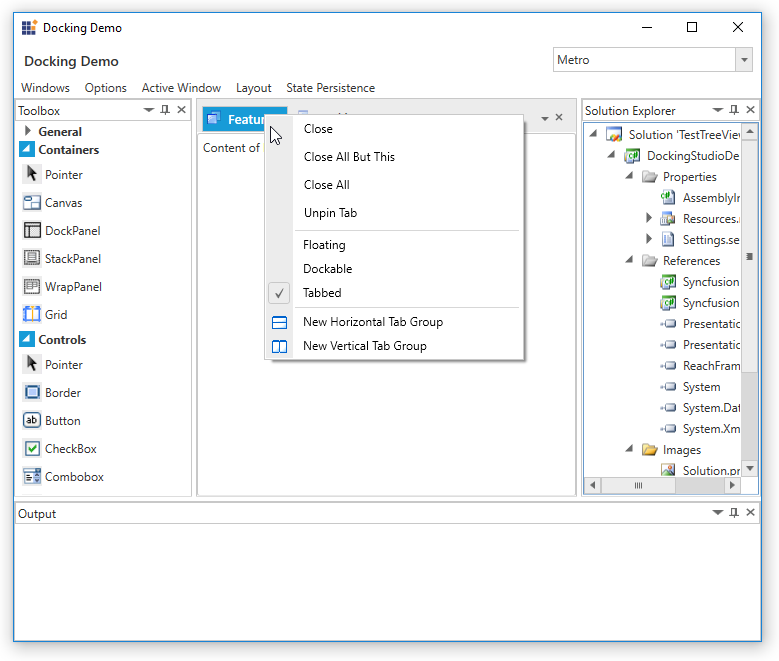Pick the StackPanel toolbox item icon
The image size is (779, 661).
32,259
